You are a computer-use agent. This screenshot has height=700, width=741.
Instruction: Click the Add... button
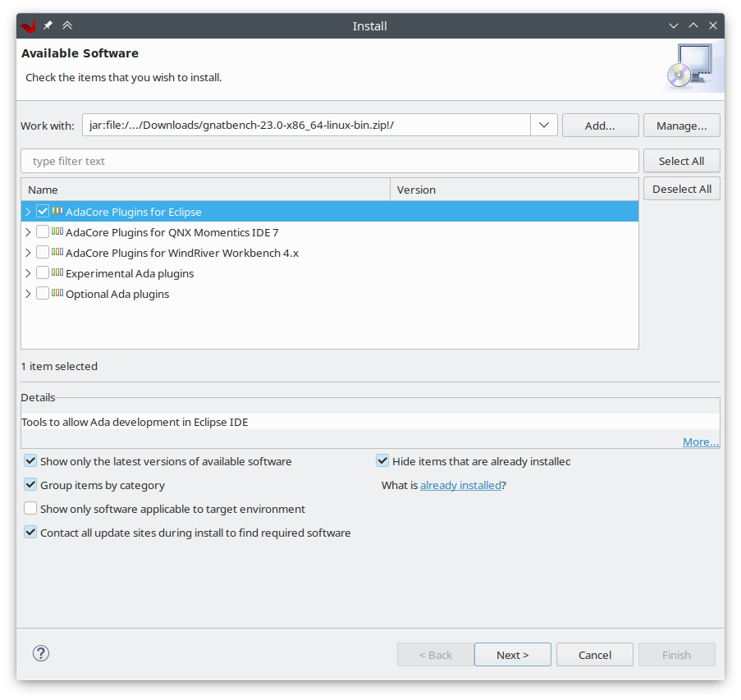pos(600,126)
